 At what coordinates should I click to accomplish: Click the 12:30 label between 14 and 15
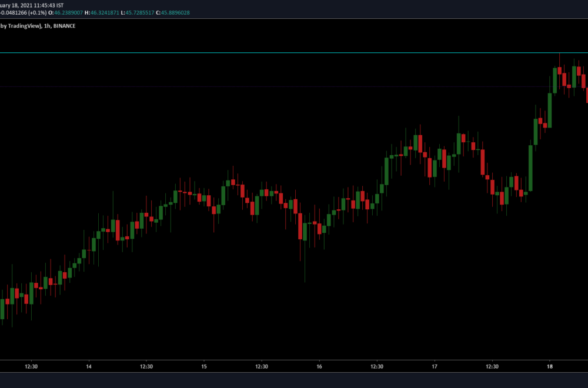pyautogui.click(x=146, y=366)
